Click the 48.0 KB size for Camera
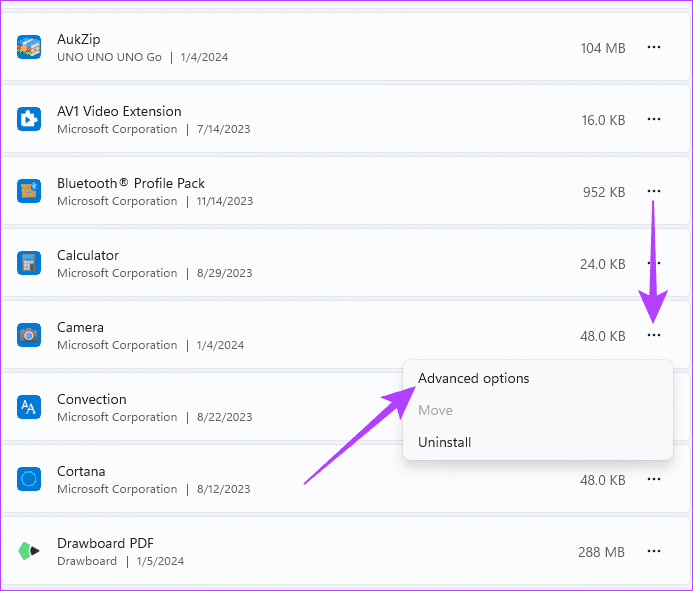 click(x=603, y=336)
